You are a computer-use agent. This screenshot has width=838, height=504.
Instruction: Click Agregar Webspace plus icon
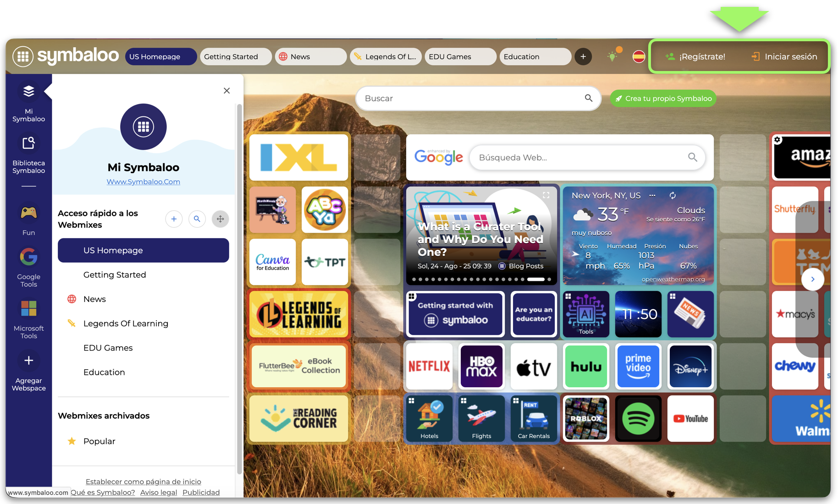28,361
